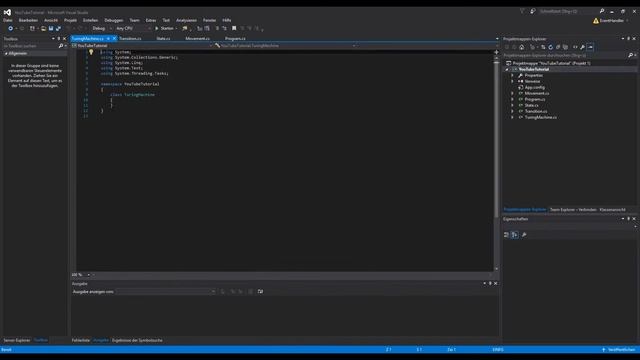The height and width of the screenshot is (360, 640).
Task: Click the Navigate Backward toolbar icon
Action: 10,28
